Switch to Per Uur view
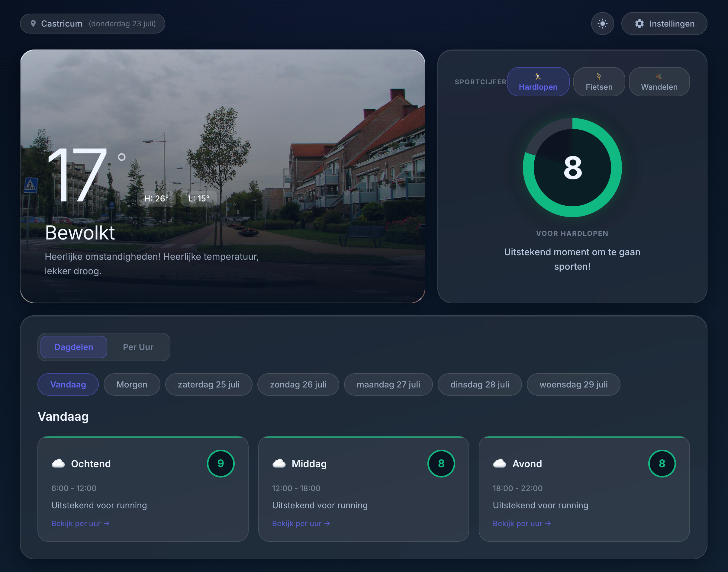This screenshot has width=728, height=572. coord(138,347)
